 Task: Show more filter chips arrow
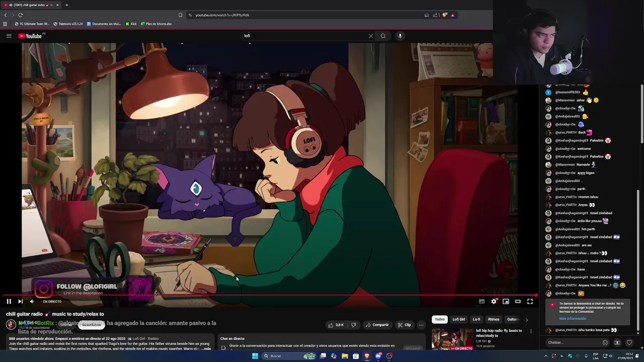point(527,319)
